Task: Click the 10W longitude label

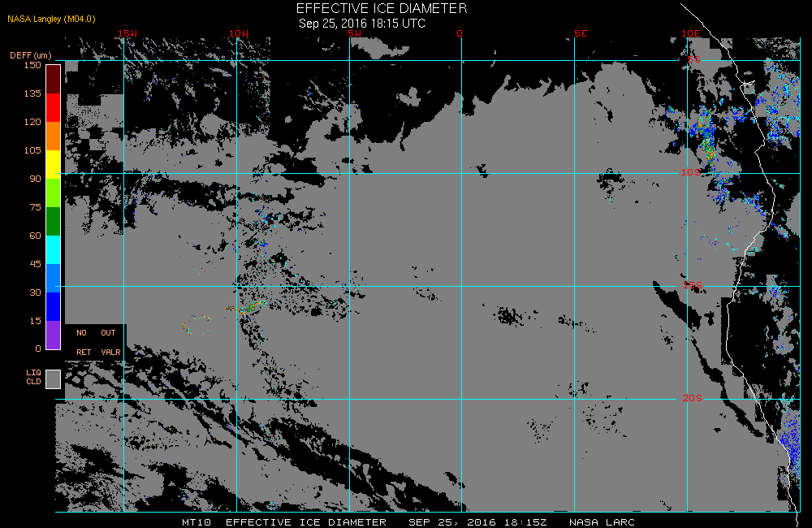Action: 239,33
